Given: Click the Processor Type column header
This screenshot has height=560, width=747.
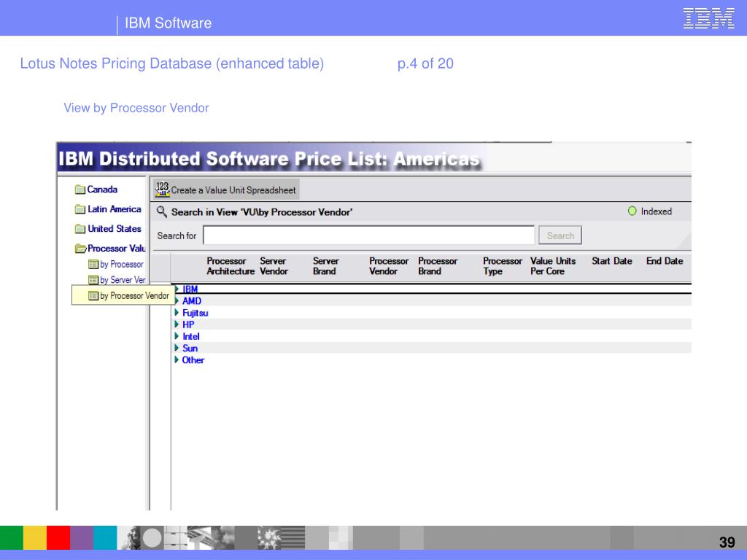Looking at the screenshot, I should click(503, 266).
